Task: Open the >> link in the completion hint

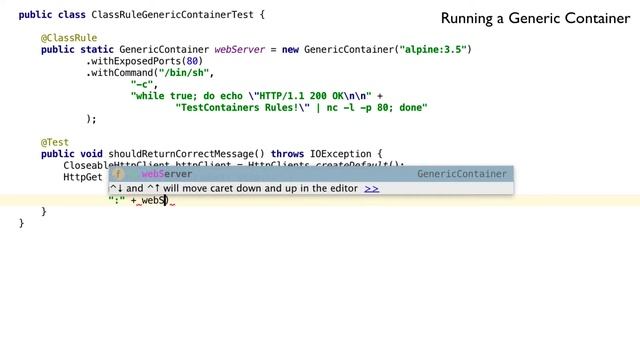Action: click(371, 189)
